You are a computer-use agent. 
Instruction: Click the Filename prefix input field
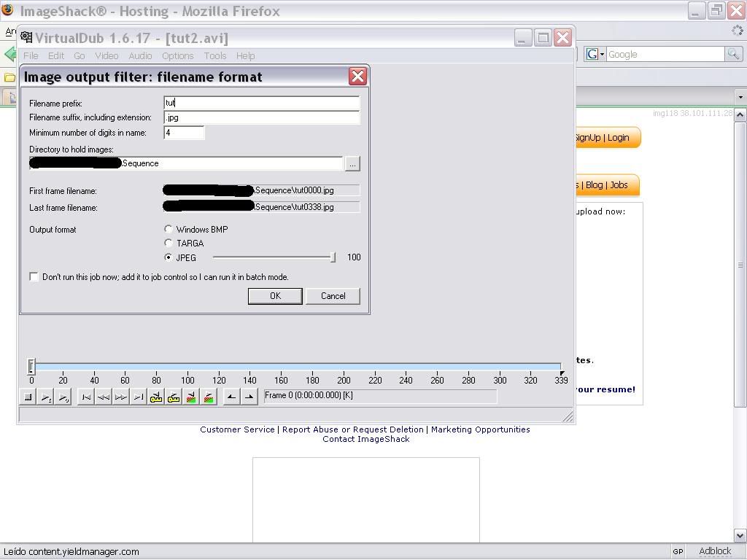coord(261,103)
